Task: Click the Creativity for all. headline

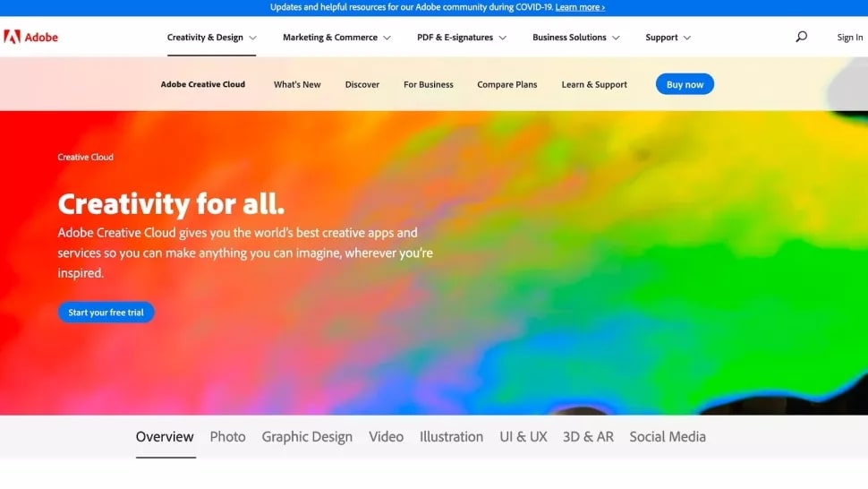Action: (171, 204)
